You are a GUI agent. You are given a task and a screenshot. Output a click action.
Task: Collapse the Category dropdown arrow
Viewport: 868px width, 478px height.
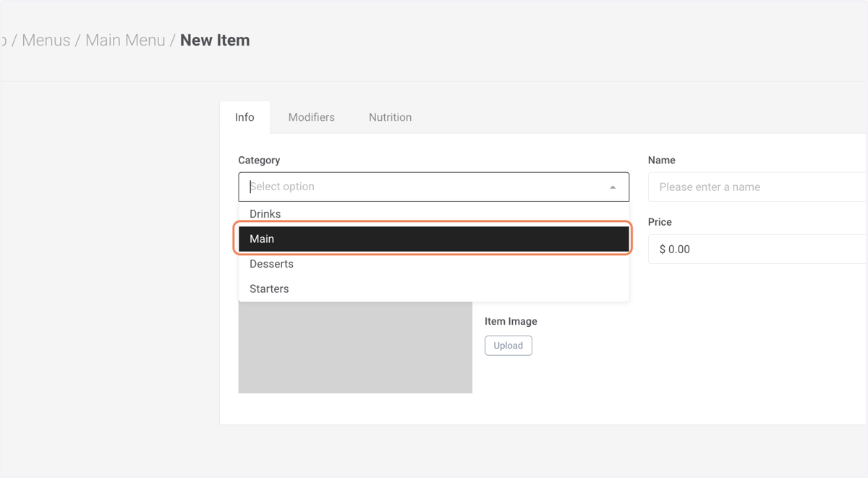[613, 187]
